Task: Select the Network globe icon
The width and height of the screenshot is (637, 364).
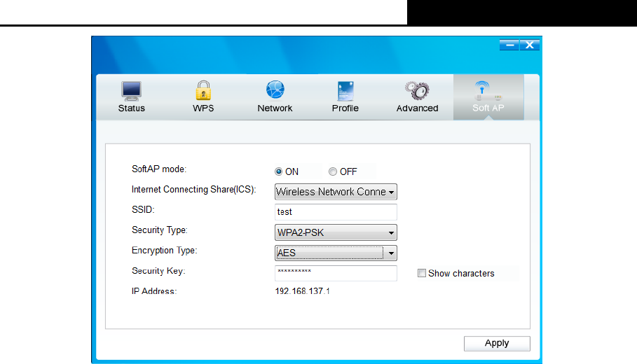Action: 275,90
